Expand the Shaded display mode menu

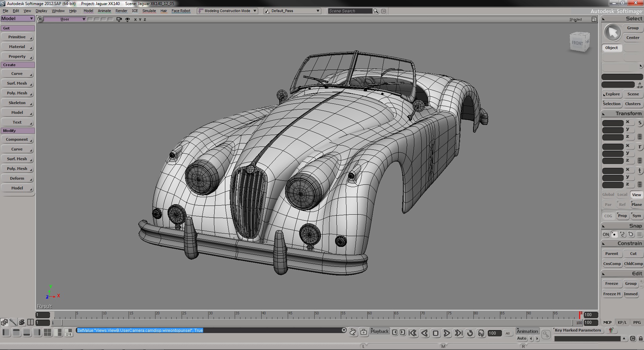click(x=575, y=19)
